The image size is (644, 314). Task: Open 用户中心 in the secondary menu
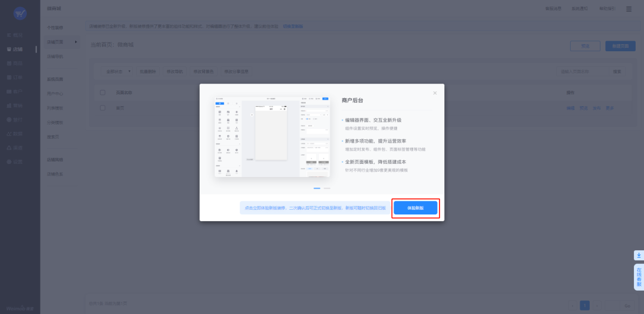55,94
